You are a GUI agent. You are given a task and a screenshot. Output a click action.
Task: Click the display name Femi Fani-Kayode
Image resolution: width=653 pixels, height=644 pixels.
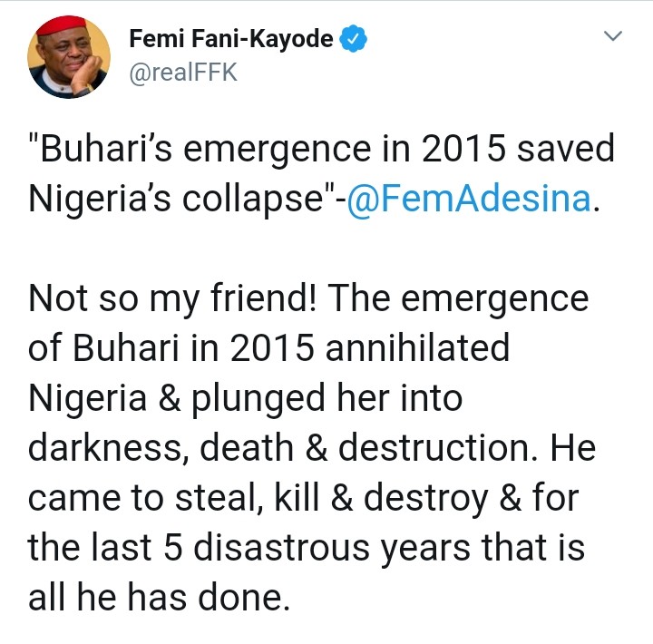(231, 39)
